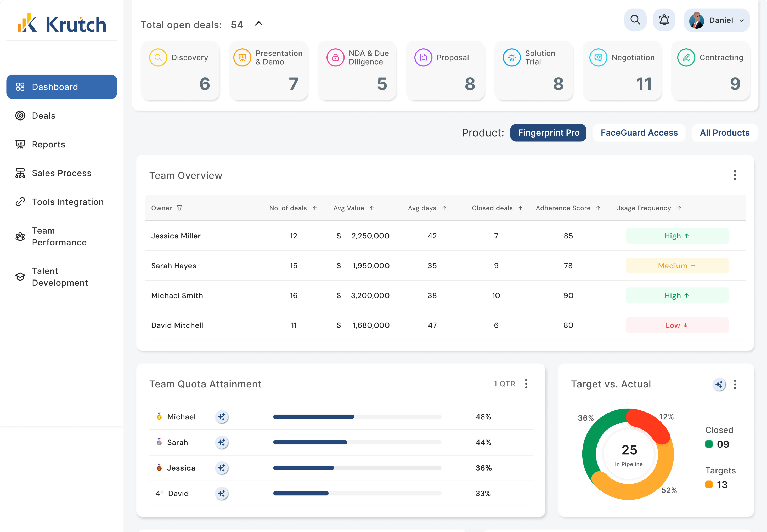This screenshot has height=532, width=767.
Task: Open the Contracting stage card
Action: point(711,70)
